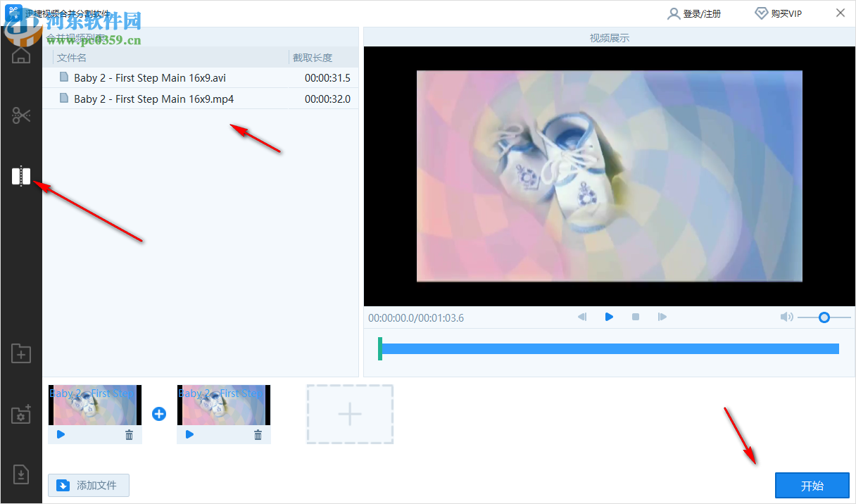Image resolution: width=856 pixels, height=504 pixels.
Task: Click file icon beside the .avi entry
Action: [x=64, y=77]
